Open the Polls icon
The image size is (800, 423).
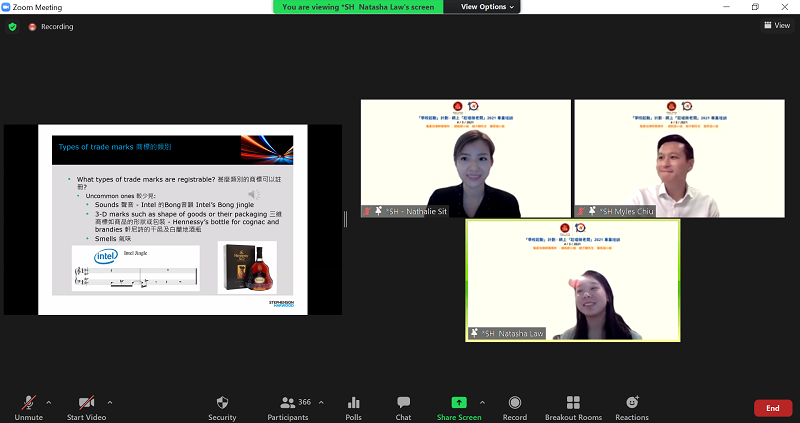(x=353, y=403)
